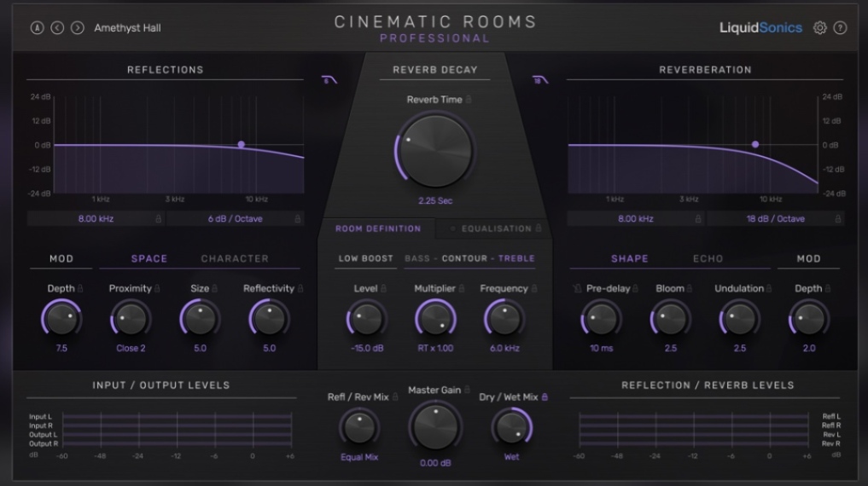The image size is (868, 486).
Task: Click the Dry / Wet Mix knob
Action: click(x=511, y=427)
